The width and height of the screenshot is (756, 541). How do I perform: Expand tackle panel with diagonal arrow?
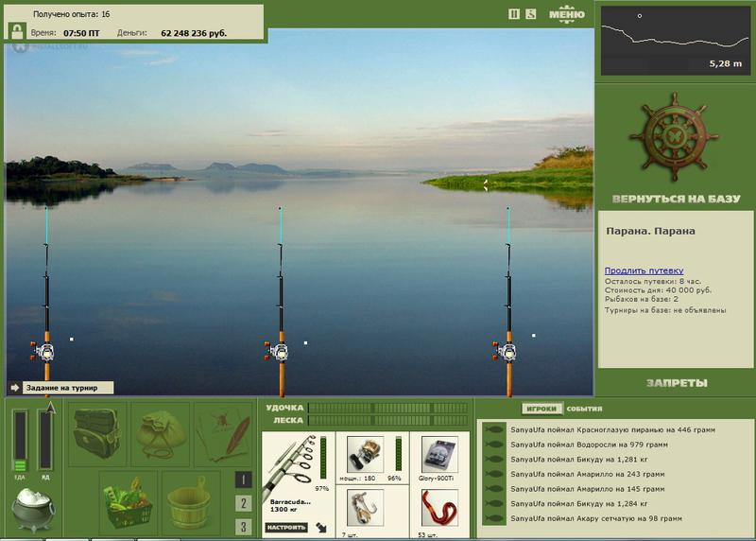[x=321, y=528]
